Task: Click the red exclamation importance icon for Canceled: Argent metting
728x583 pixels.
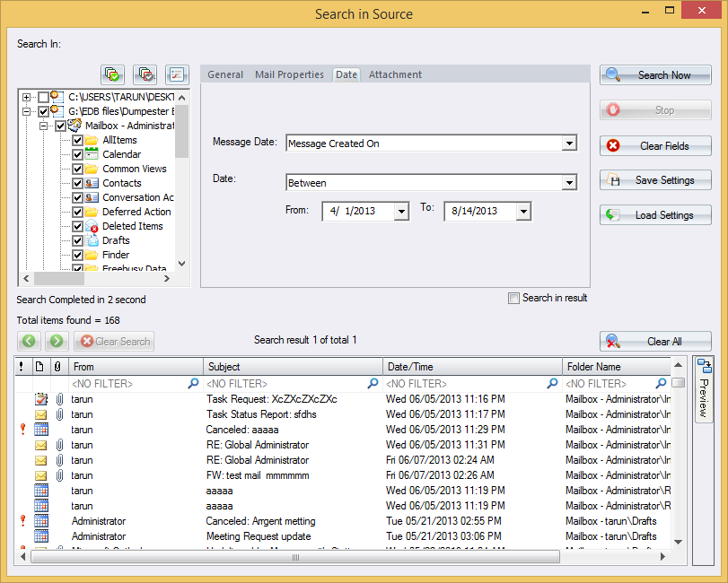Action: [22, 520]
